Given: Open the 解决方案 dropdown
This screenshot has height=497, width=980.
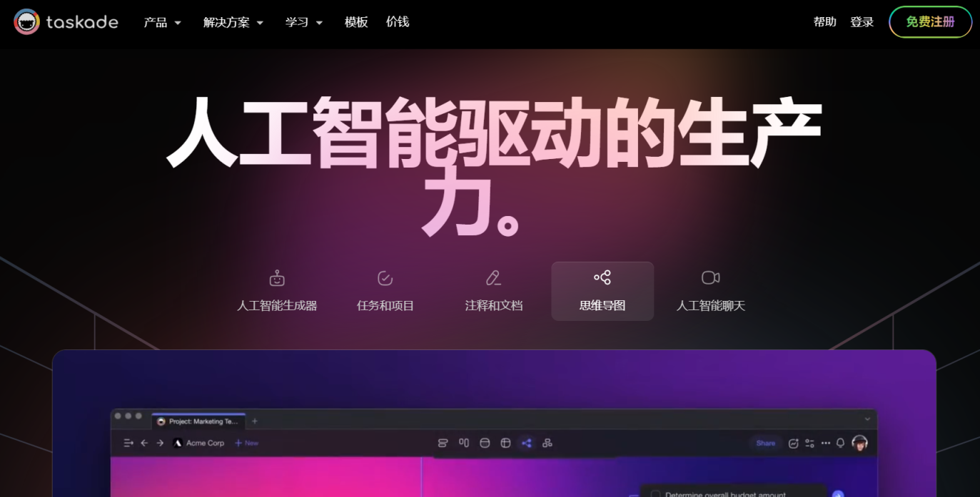Looking at the screenshot, I should tap(233, 22).
